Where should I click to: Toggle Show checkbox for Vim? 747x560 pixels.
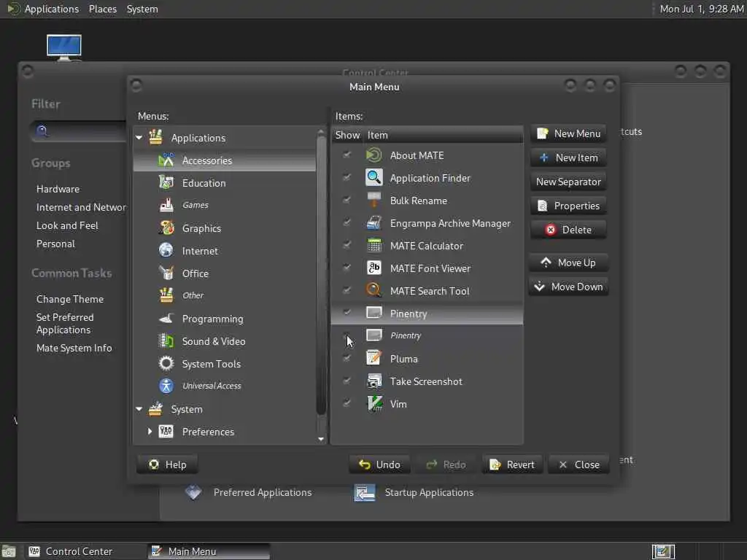coord(347,403)
